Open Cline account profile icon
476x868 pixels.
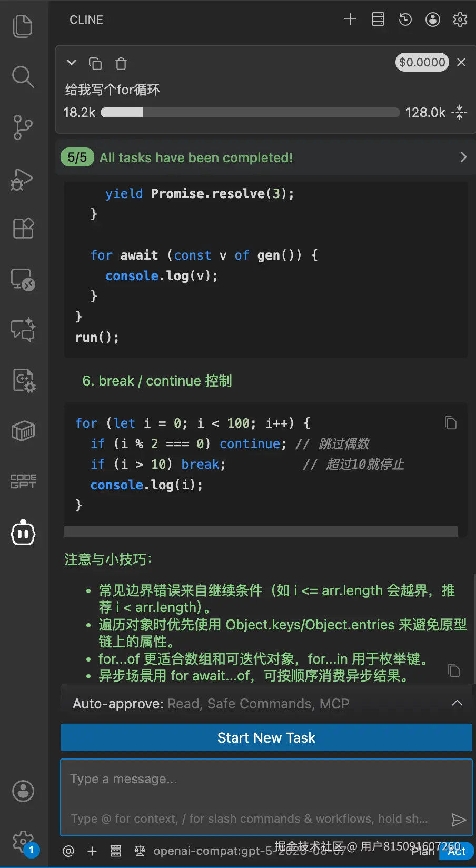point(433,19)
